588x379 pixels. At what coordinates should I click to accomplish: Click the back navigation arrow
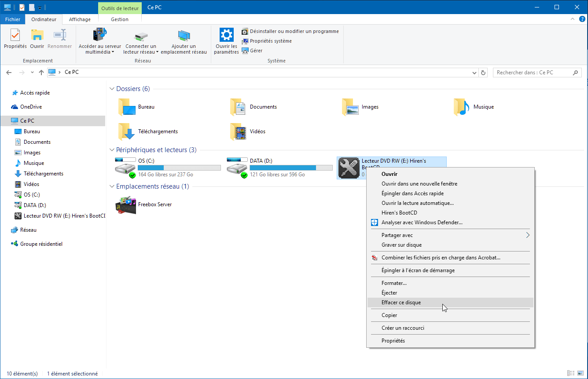coord(9,73)
